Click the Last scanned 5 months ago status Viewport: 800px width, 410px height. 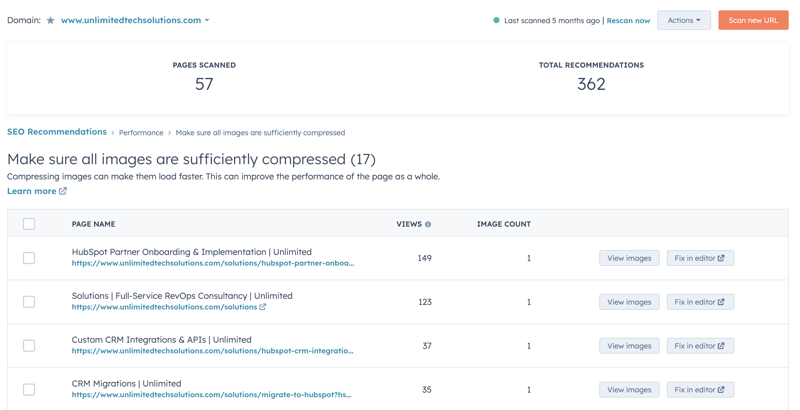552,21
